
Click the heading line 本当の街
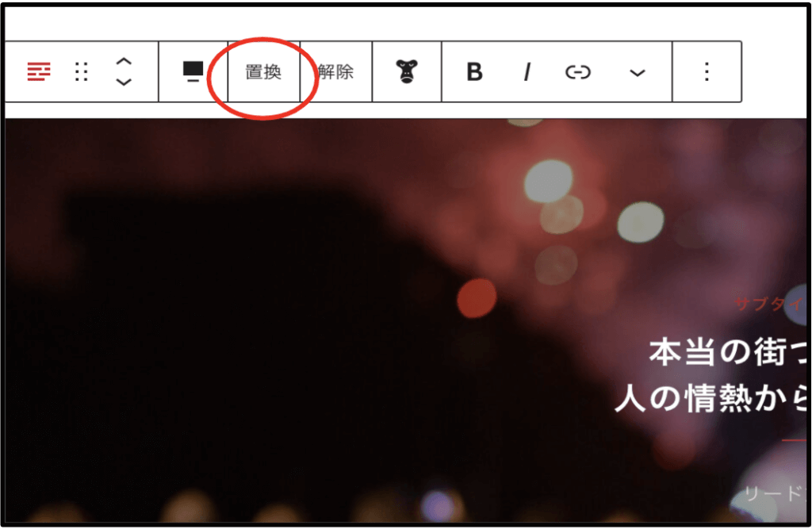click(728, 352)
